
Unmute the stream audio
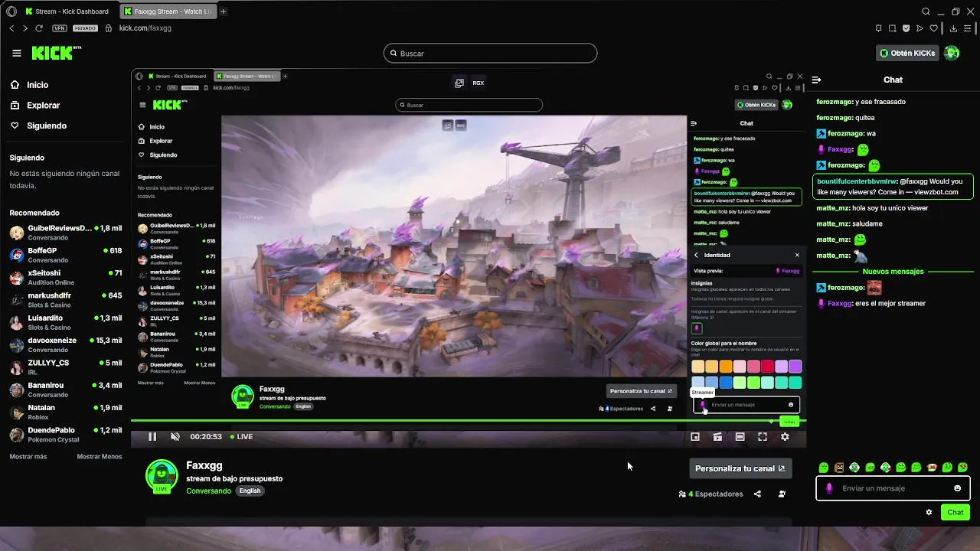click(x=175, y=436)
